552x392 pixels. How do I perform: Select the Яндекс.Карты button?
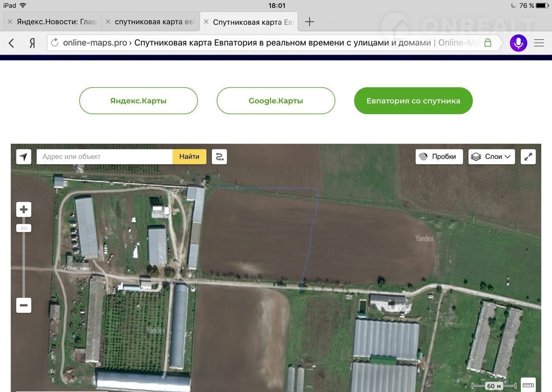[138, 101]
